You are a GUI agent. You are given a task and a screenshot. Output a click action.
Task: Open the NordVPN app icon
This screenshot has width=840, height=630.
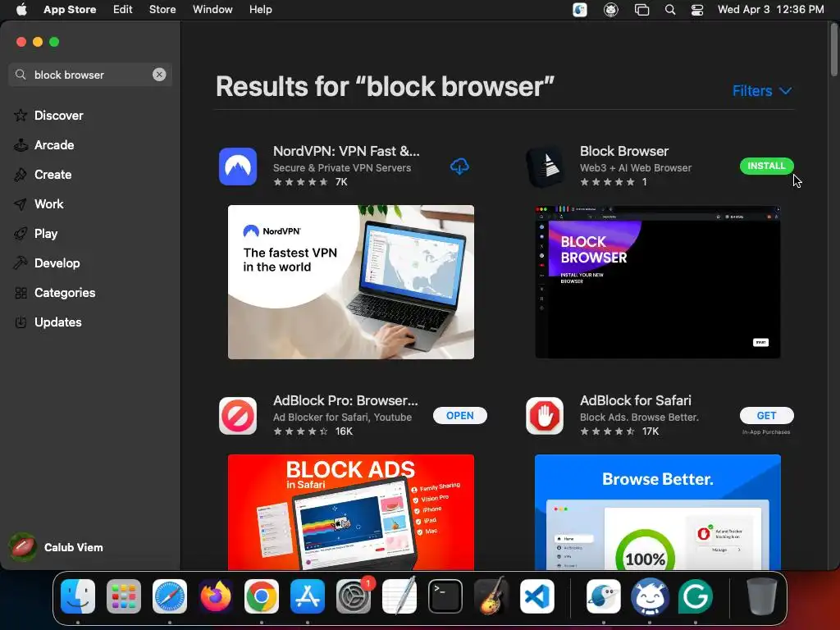[x=238, y=167]
